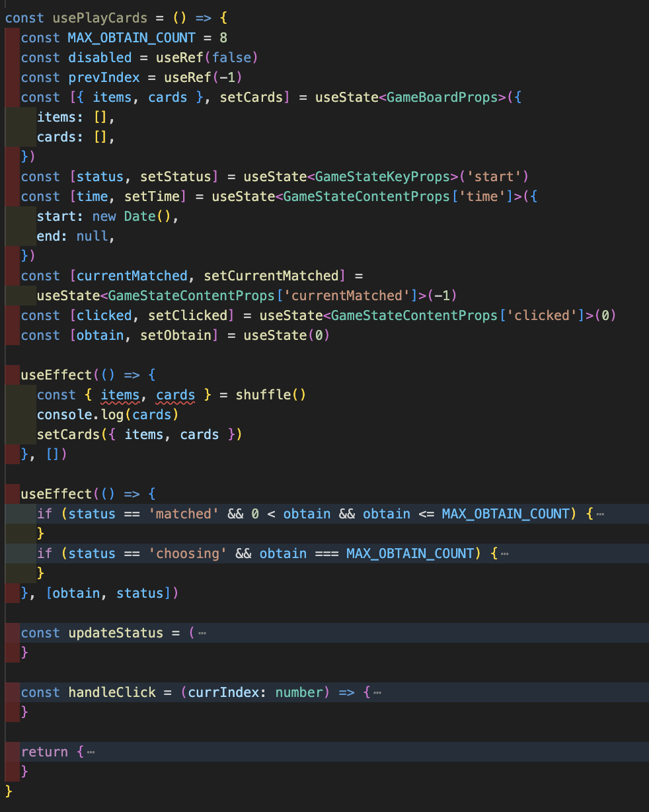This screenshot has height=812, width=649.
Task: Unfold the updateStatus function ellipsis
Action: click(x=202, y=633)
